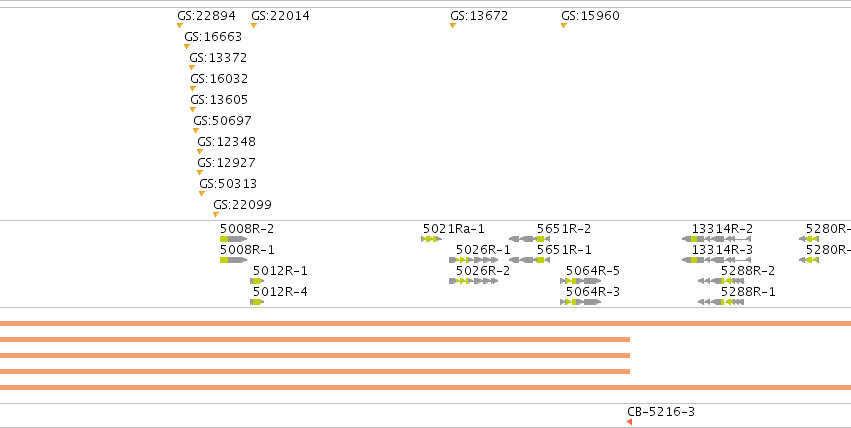Select the GS:13672 insertion triangle marker
851x428 pixels.
(453, 25)
